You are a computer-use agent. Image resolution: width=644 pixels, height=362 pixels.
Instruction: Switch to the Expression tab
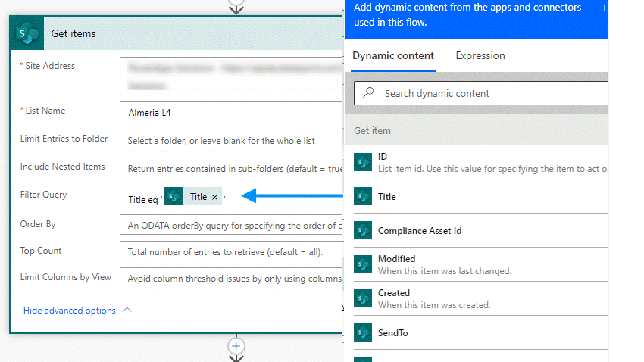(480, 55)
